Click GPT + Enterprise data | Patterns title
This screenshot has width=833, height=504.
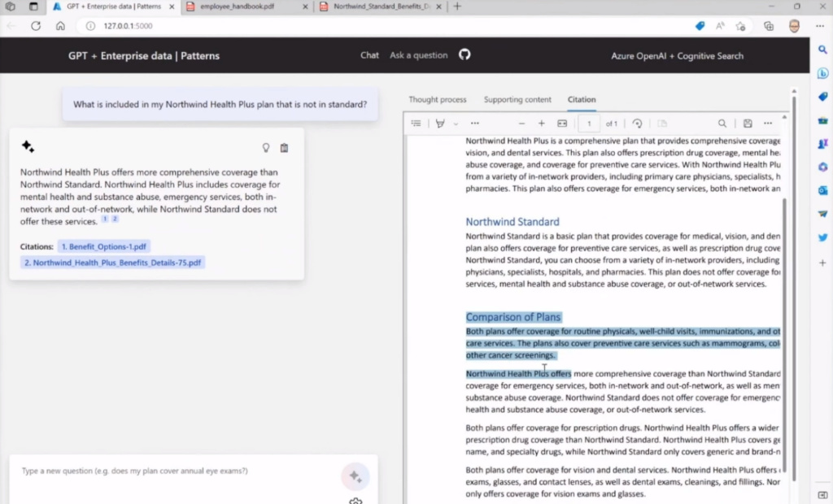(x=143, y=56)
